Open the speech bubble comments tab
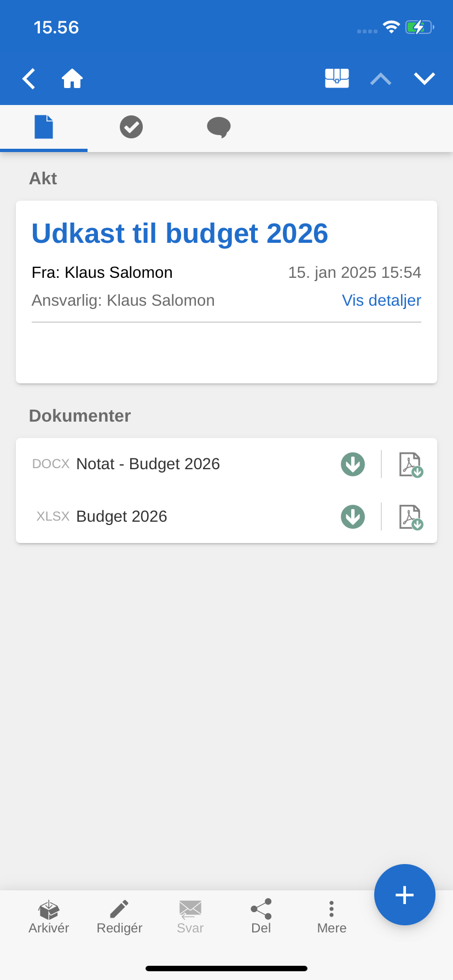The image size is (453, 980). [x=219, y=127]
